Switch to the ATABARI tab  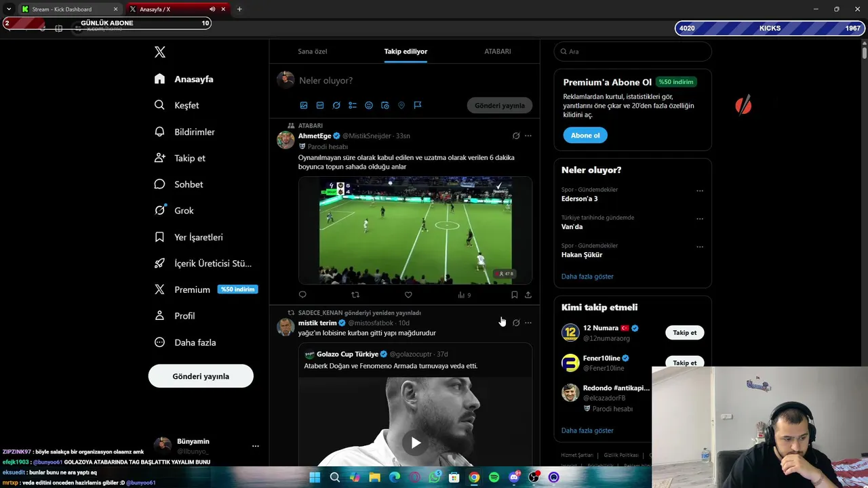click(x=498, y=52)
